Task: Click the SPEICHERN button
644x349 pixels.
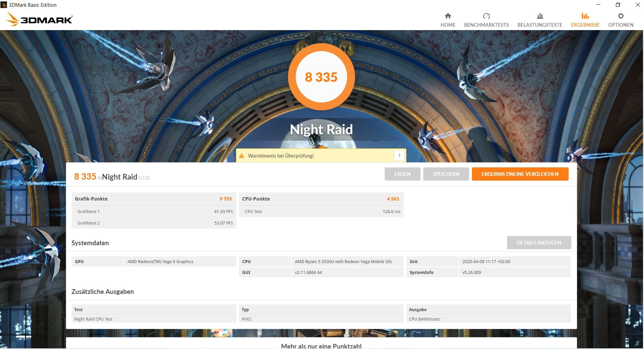Action: (x=446, y=174)
